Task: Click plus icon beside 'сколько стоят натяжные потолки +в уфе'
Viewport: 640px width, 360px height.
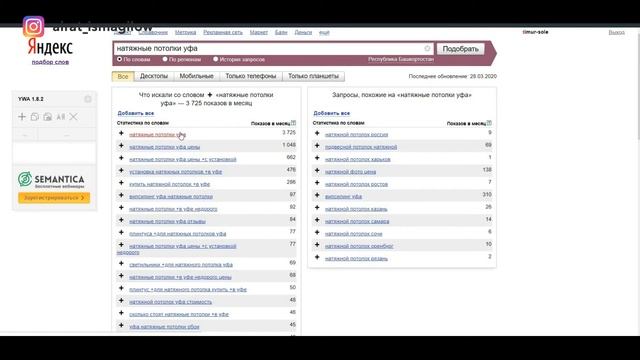Action: [121, 313]
